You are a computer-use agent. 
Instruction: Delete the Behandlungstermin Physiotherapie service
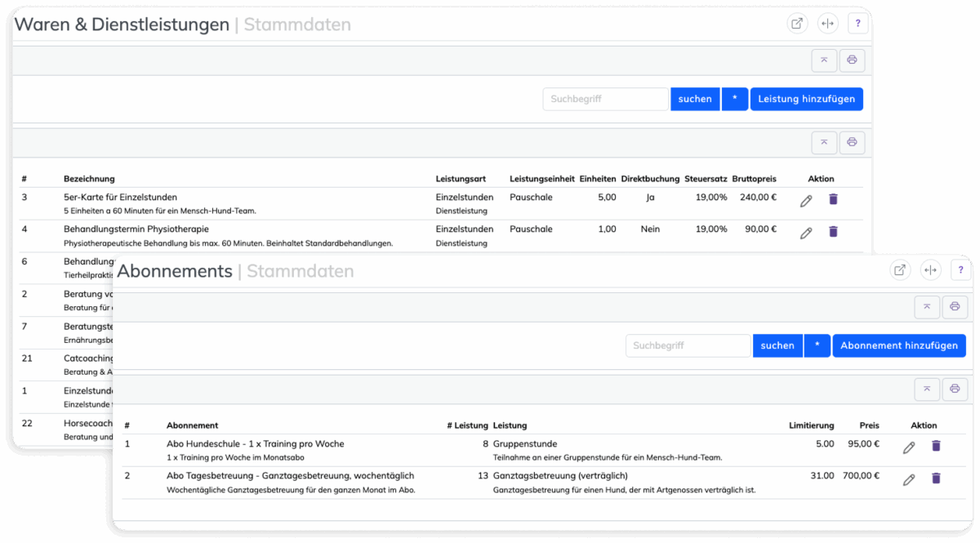833,232
